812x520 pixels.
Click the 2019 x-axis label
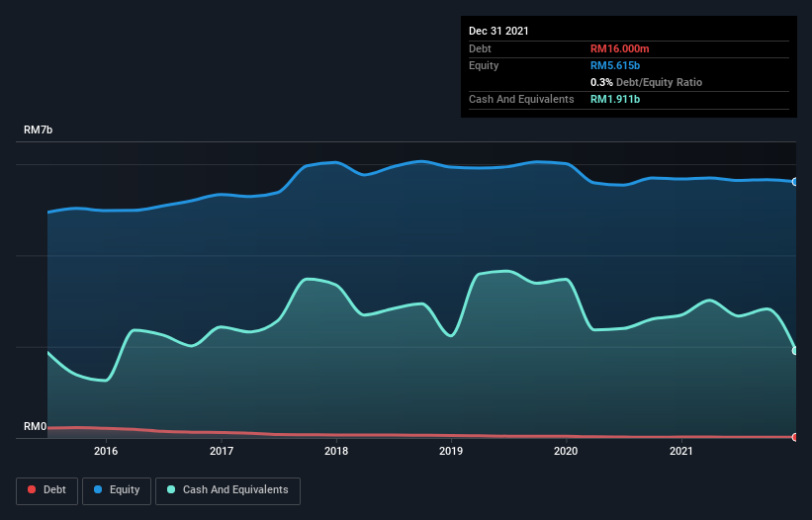coord(451,451)
